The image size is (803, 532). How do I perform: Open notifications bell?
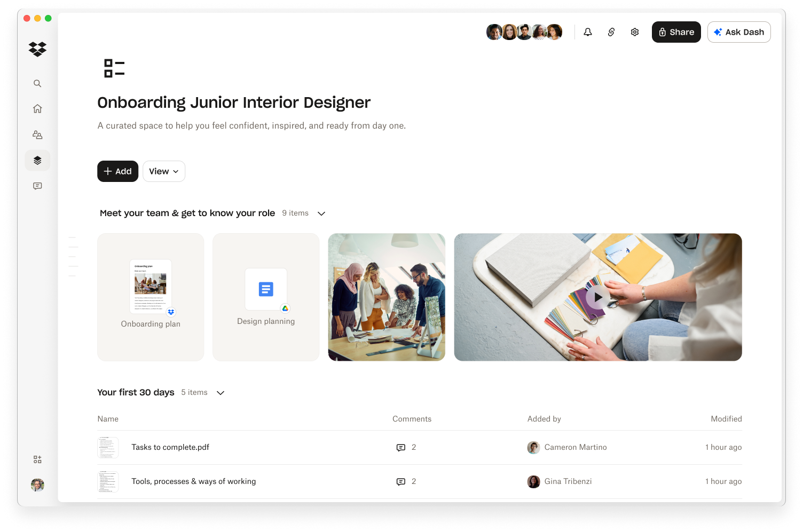588,32
